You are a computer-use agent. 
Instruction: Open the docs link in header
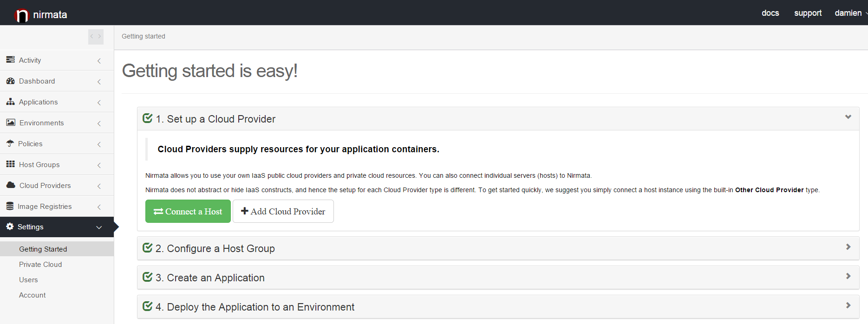click(x=770, y=13)
